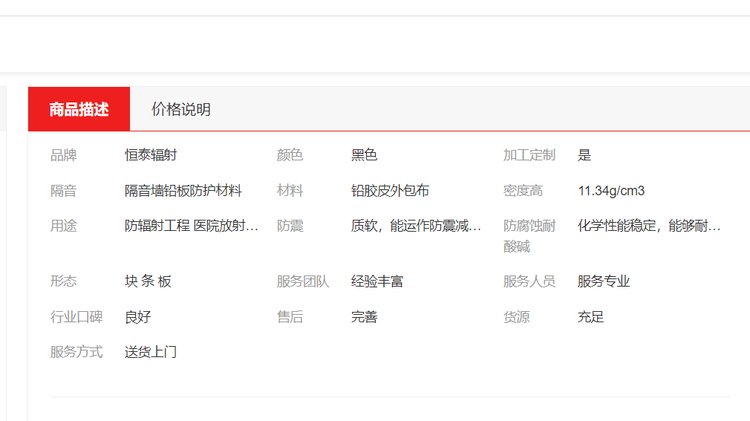Open the 价格说明 tab
This screenshot has width=750, height=421.
[181, 110]
